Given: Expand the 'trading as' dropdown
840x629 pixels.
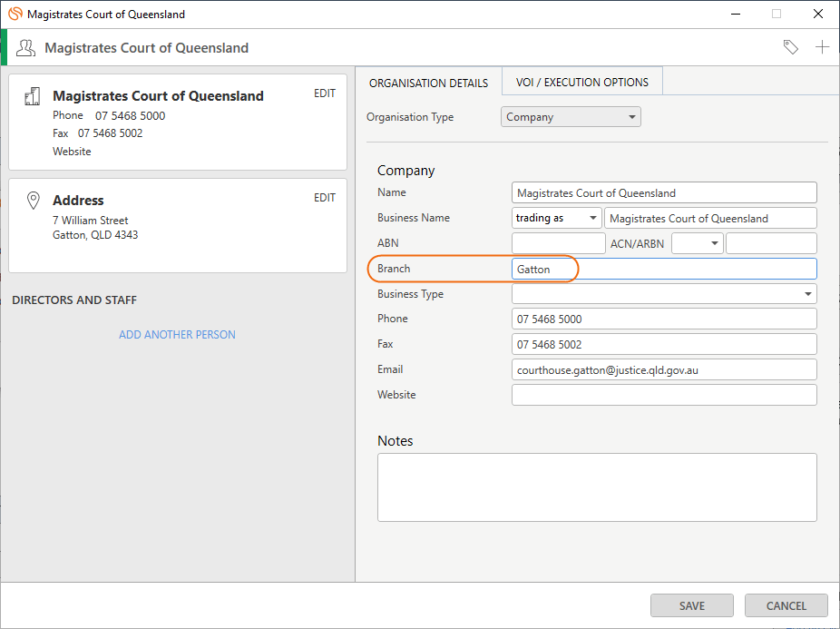Looking at the screenshot, I should (557, 218).
